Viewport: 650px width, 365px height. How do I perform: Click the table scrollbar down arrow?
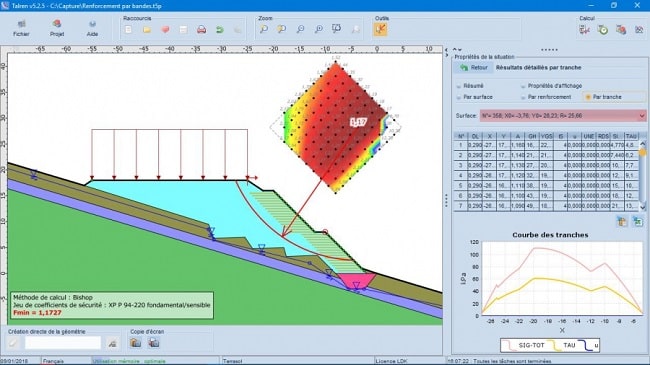coord(643,207)
